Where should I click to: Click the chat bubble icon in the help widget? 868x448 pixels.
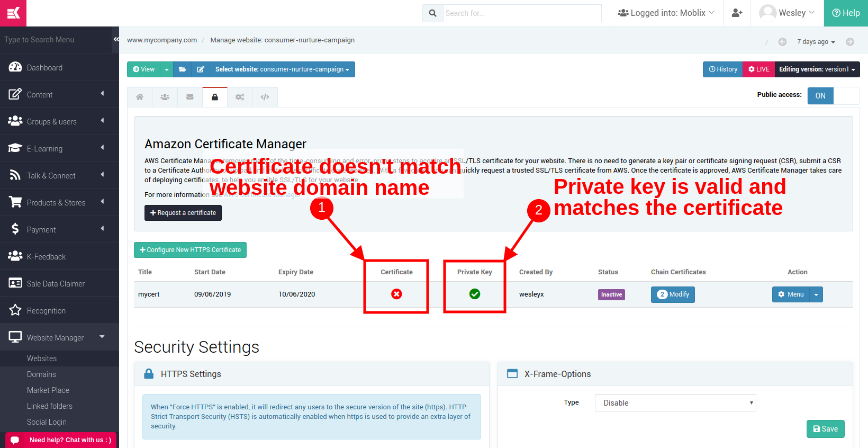[x=15, y=440]
